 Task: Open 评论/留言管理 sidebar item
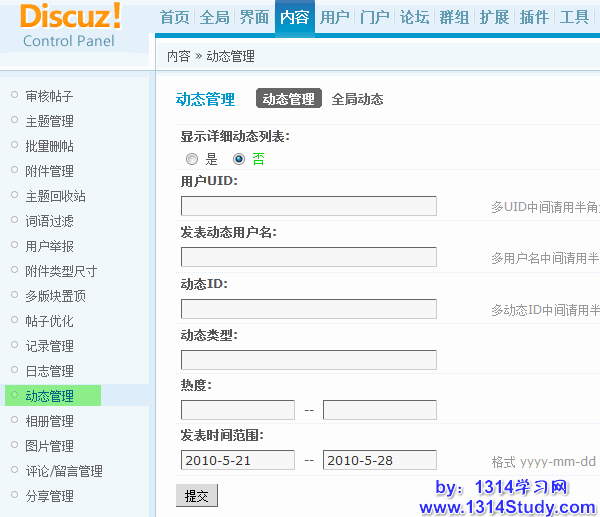pyautogui.click(x=64, y=471)
